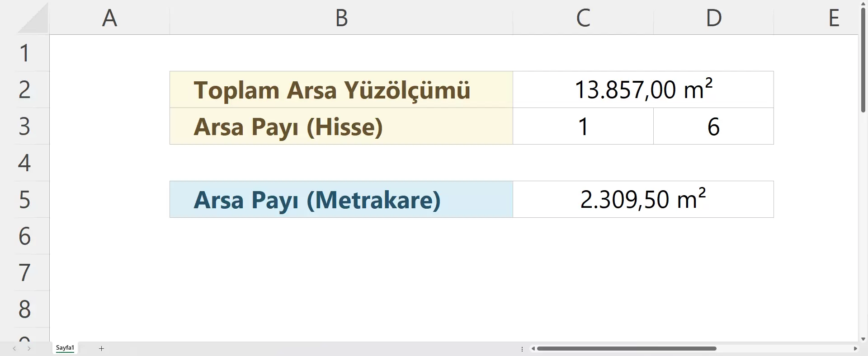Click the new sheet plus icon
The image size is (868, 356).
tap(102, 348)
